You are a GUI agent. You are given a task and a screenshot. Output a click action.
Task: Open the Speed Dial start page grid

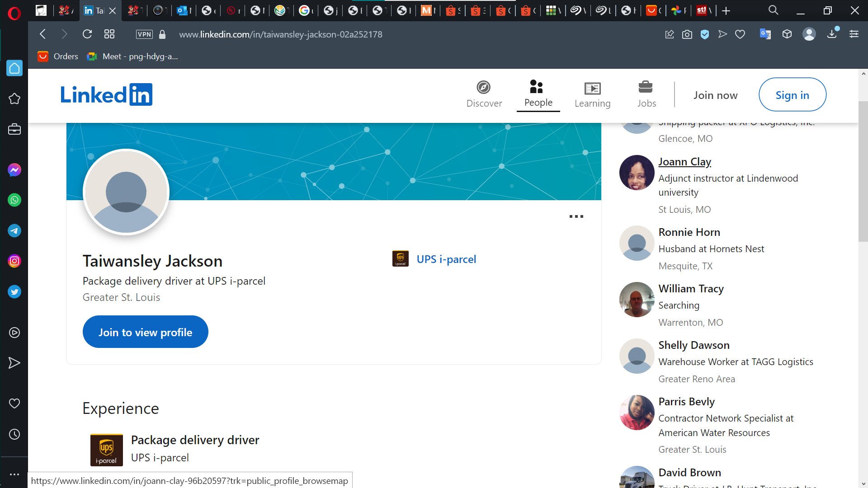[109, 34]
